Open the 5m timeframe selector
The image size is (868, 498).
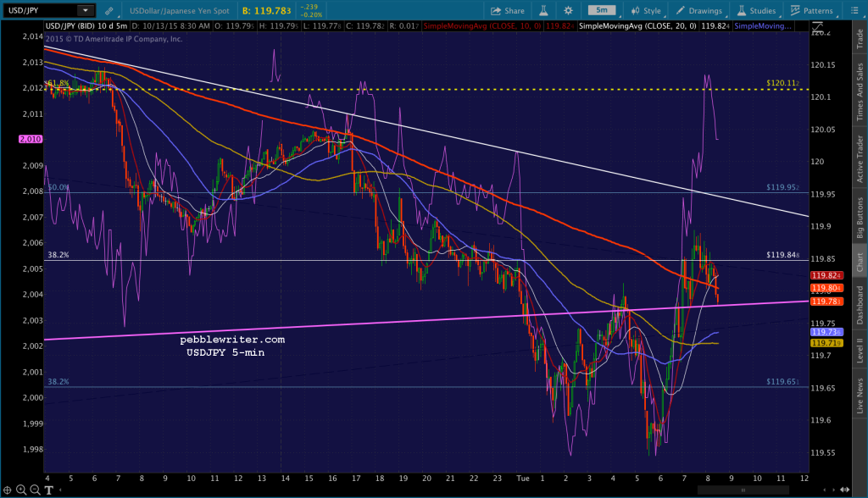tap(602, 10)
